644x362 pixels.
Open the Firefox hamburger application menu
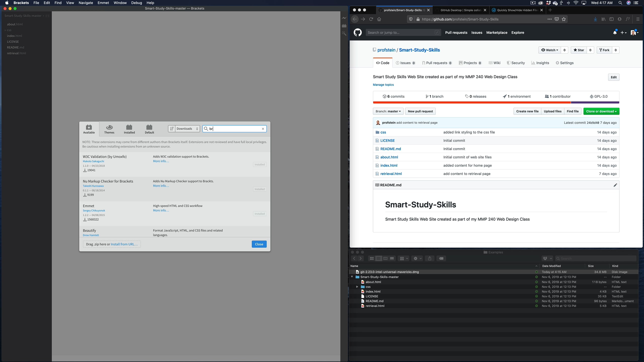point(638,19)
